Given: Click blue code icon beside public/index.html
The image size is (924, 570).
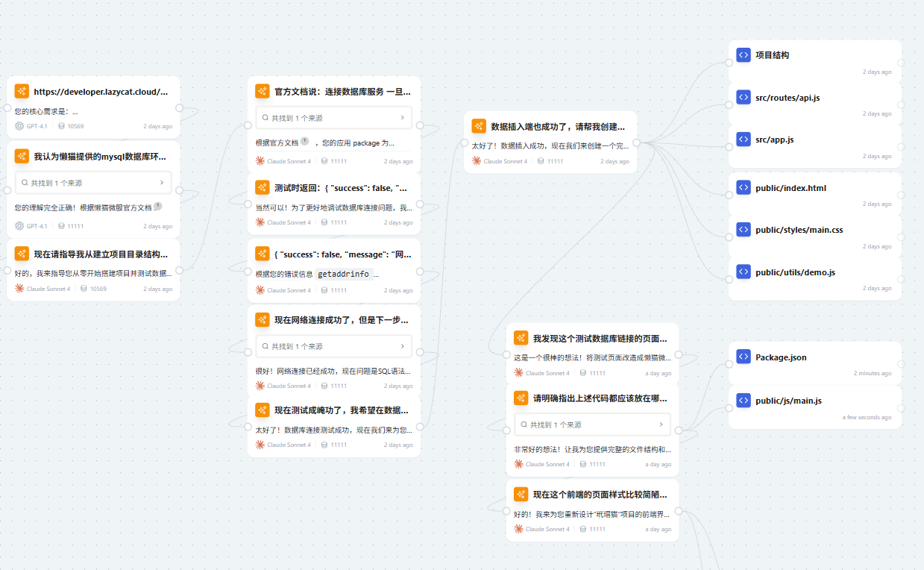Looking at the screenshot, I should point(743,187).
